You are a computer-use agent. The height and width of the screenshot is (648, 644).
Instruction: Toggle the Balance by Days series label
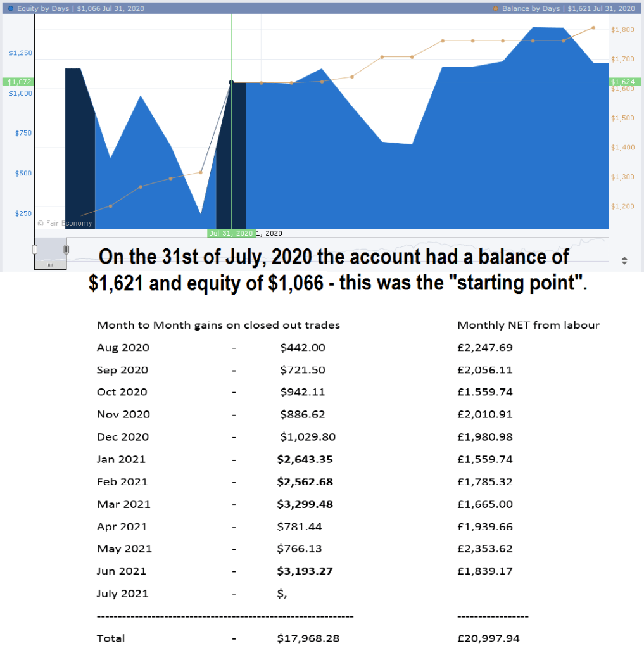pos(567,8)
